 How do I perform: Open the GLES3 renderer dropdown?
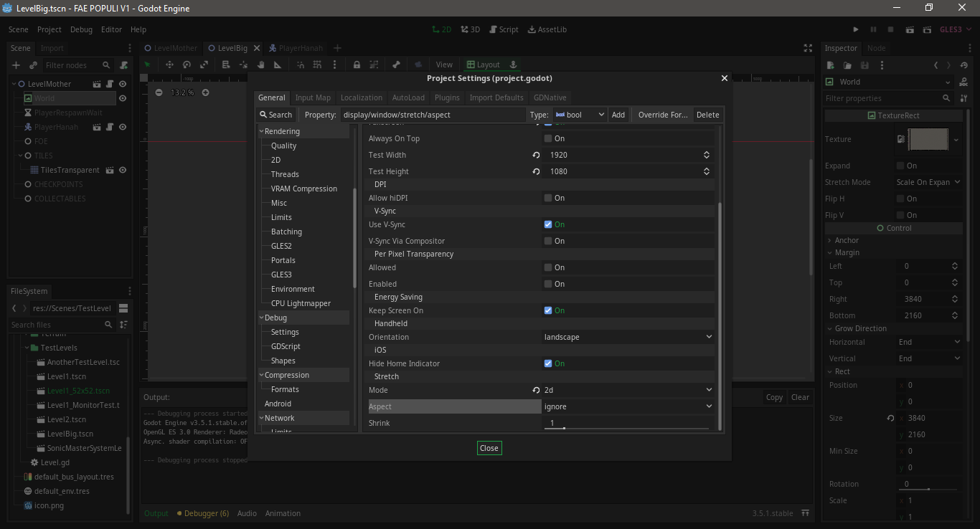pos(956,29)
